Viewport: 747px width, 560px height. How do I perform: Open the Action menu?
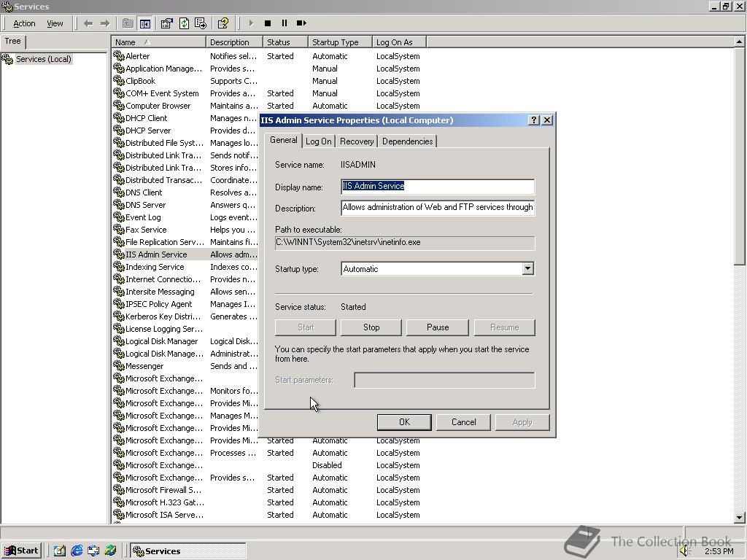[x=23, y=23]
